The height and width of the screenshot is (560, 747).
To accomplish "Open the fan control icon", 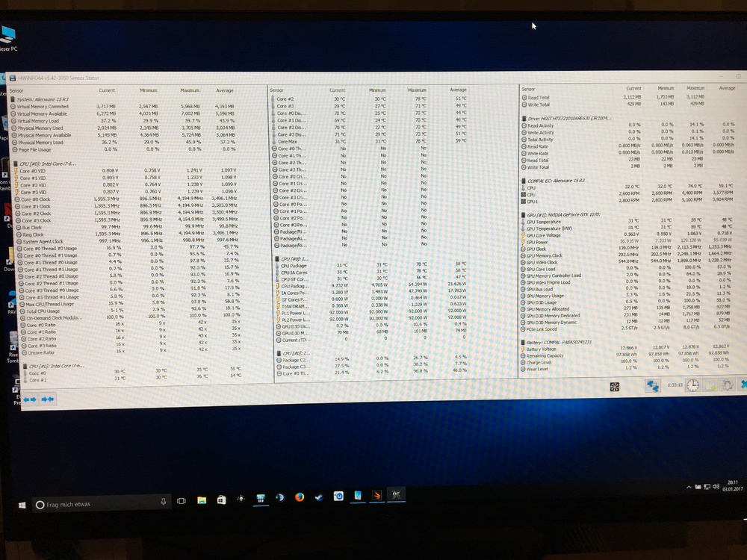I will 615,386.
